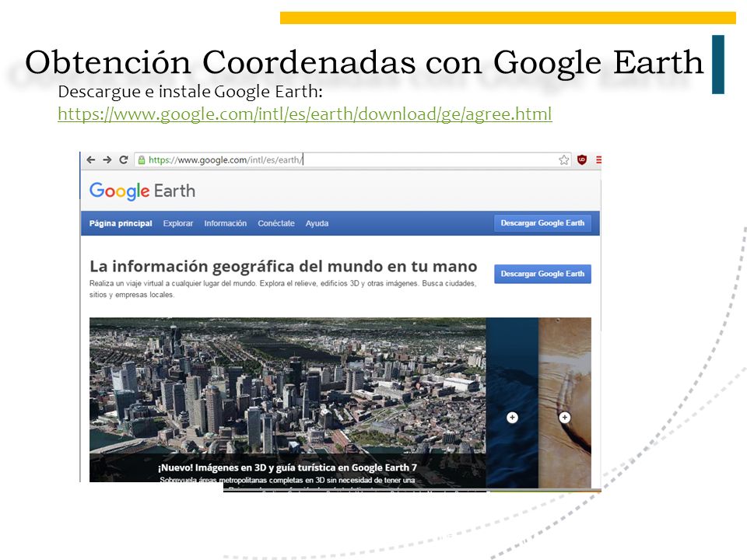The height and width of the screenshot is (560, 747).
Task: Click the paragraph starting Realiza un viaje virtual
Action: 283,289
